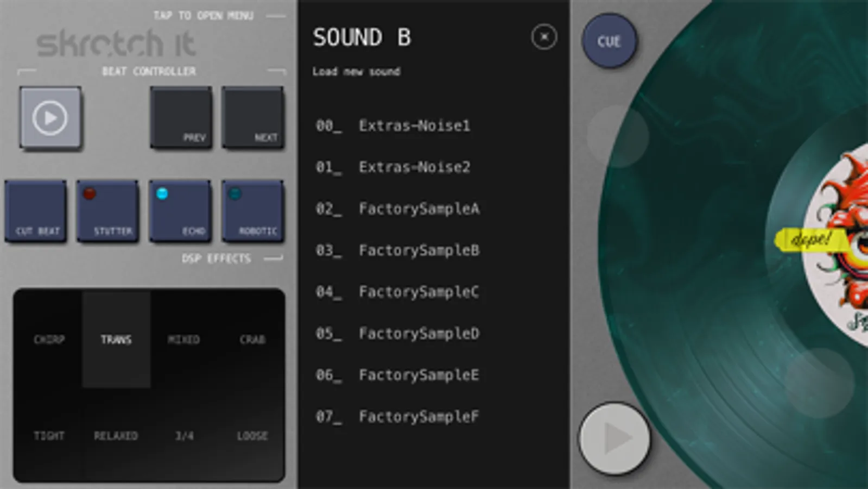Toggle the ROBOTIC effect pad
This screenshot has height=489, width=868.
click(252, 211)
